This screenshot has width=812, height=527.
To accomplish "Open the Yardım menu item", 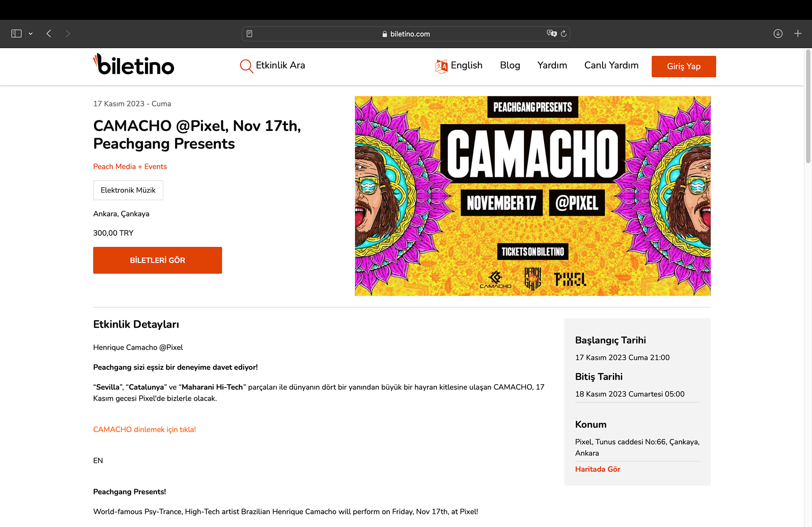I will 552,66.
